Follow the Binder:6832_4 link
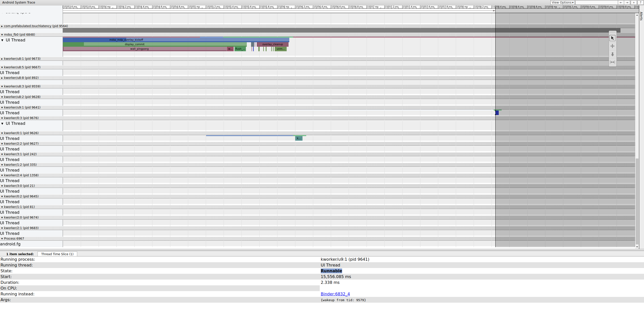 point(335,294)
